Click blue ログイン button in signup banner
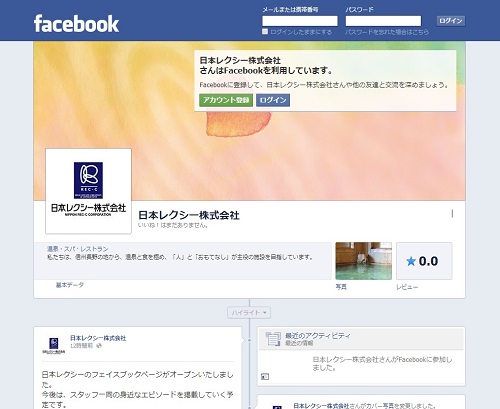Image resolution: width=500 pixels, height=409 pixels. (x=273, y=100)
